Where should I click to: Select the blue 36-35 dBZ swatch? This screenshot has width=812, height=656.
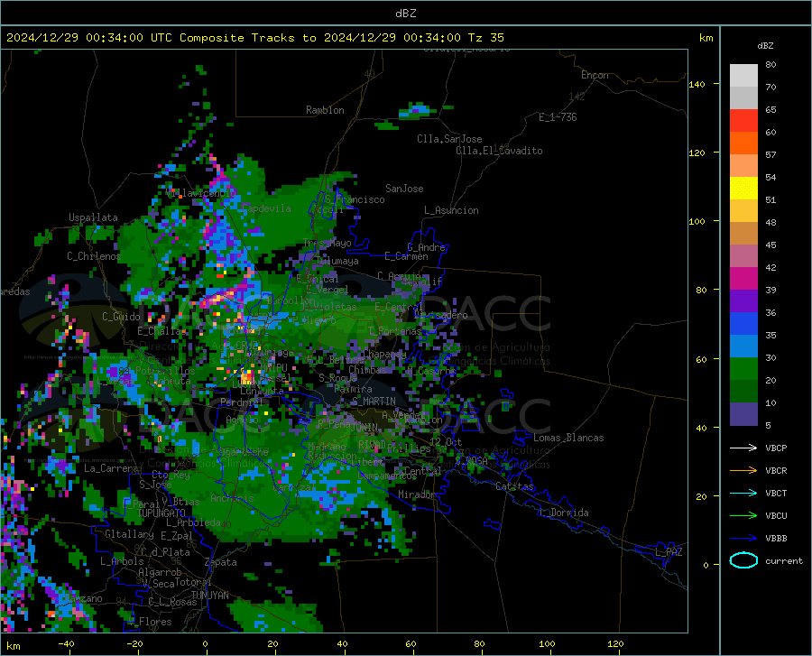click(743, 324)
